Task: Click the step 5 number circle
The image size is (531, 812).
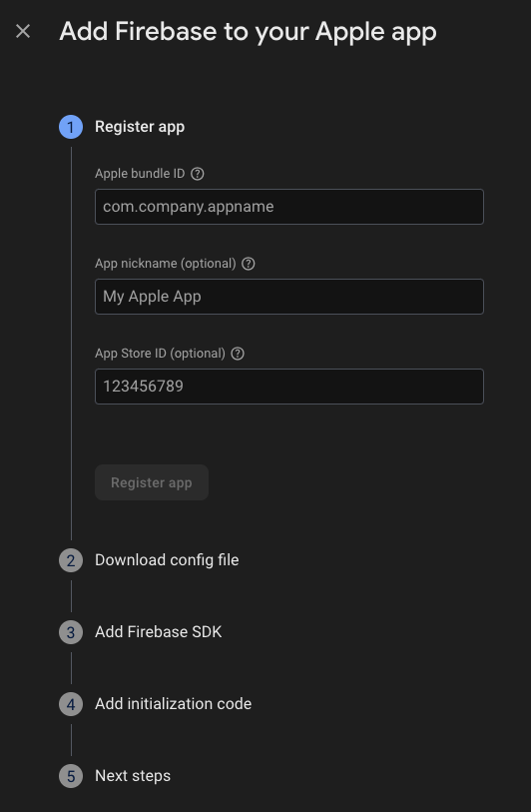Action: click(71, 776)
